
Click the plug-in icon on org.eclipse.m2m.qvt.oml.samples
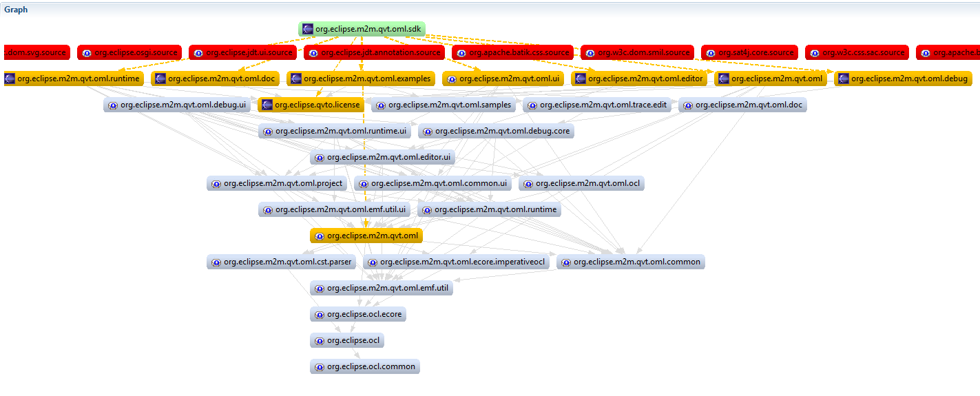381,105
